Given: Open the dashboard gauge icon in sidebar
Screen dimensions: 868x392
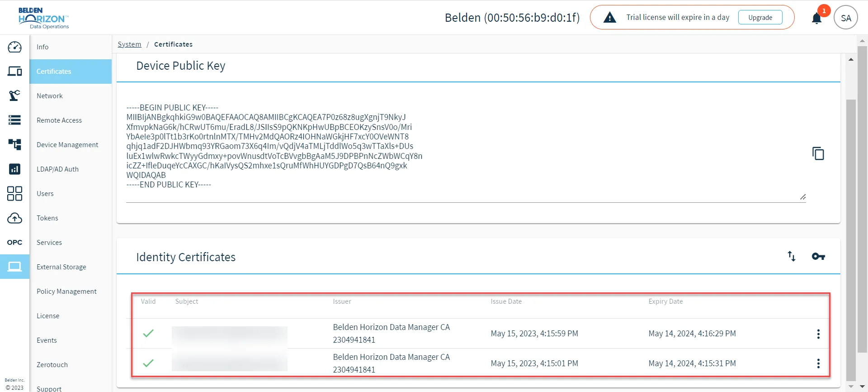Looking at the screenshot, I should coord(14,47).
